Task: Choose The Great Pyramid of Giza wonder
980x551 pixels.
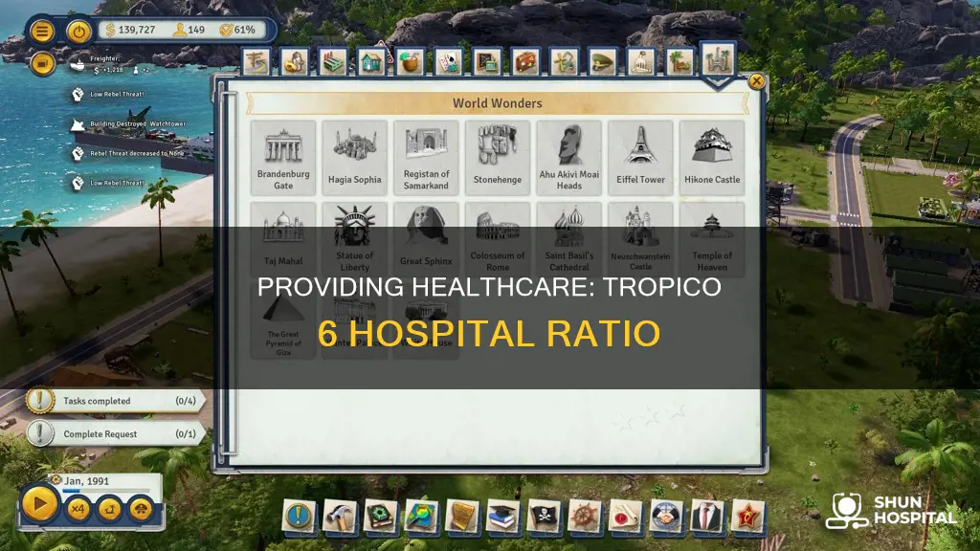Action: coord(283,321)
